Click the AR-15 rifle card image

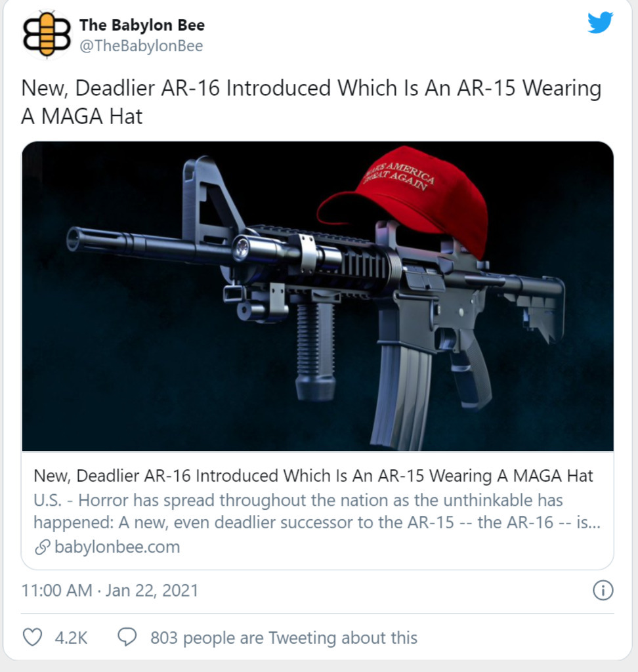point(318,296)
